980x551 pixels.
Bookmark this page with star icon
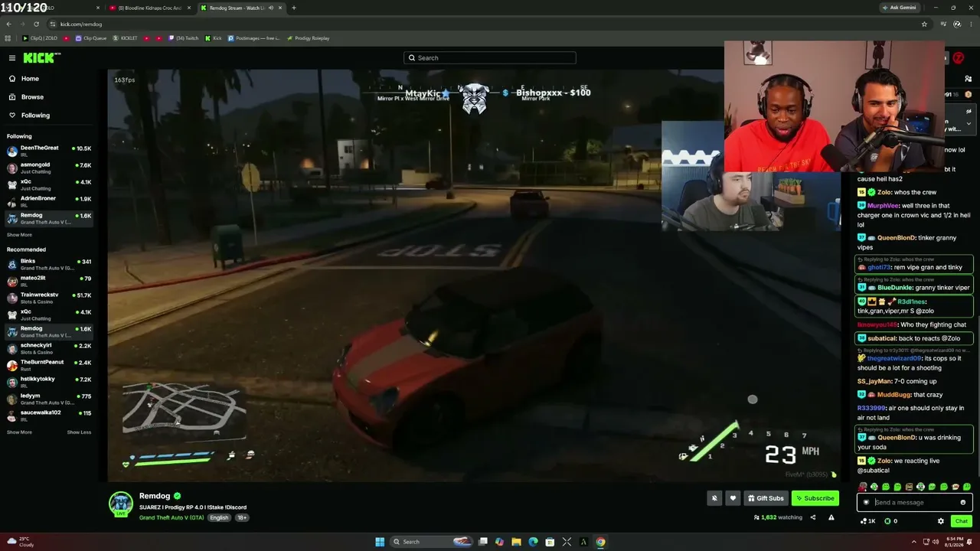coord(924,24)
